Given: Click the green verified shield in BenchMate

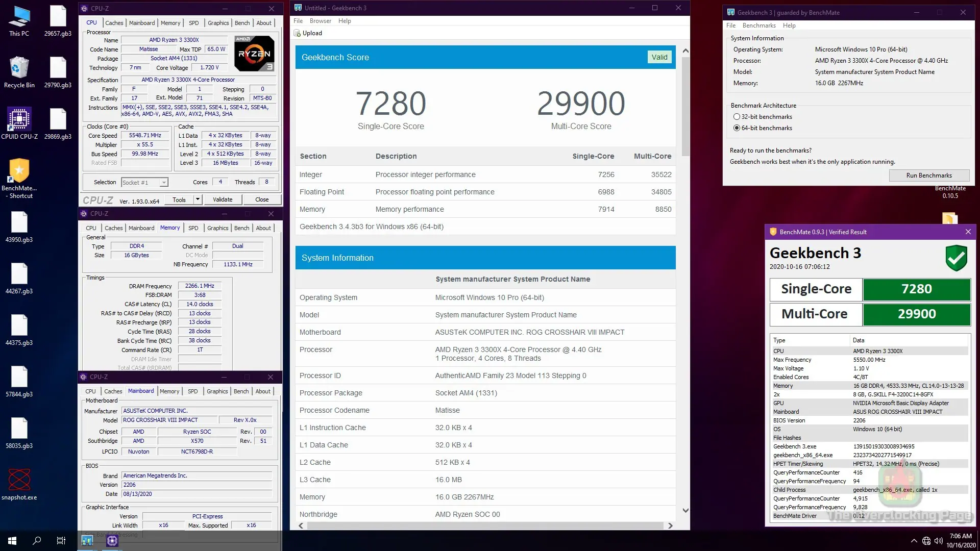Looking at the screenshot, I should [956, 258].
